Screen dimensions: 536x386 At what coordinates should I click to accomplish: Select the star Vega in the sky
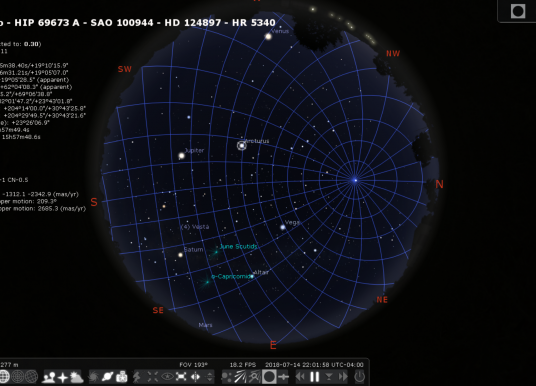tap(283, 227)
